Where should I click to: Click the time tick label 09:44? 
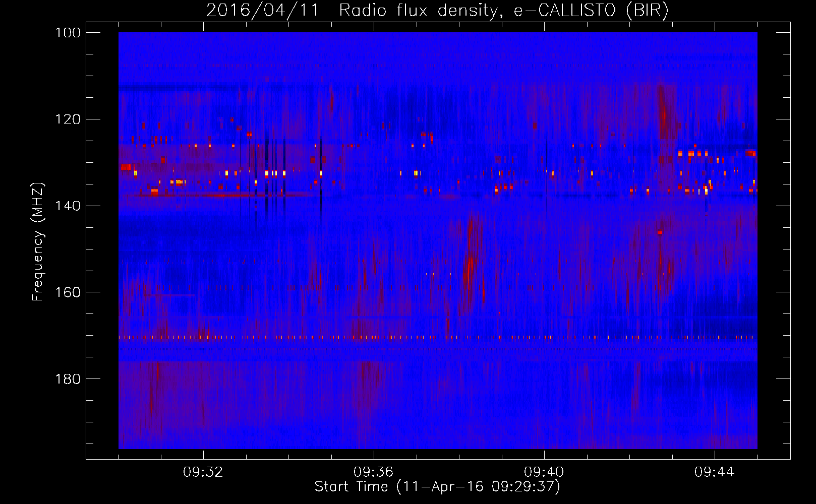click(715, 472)
